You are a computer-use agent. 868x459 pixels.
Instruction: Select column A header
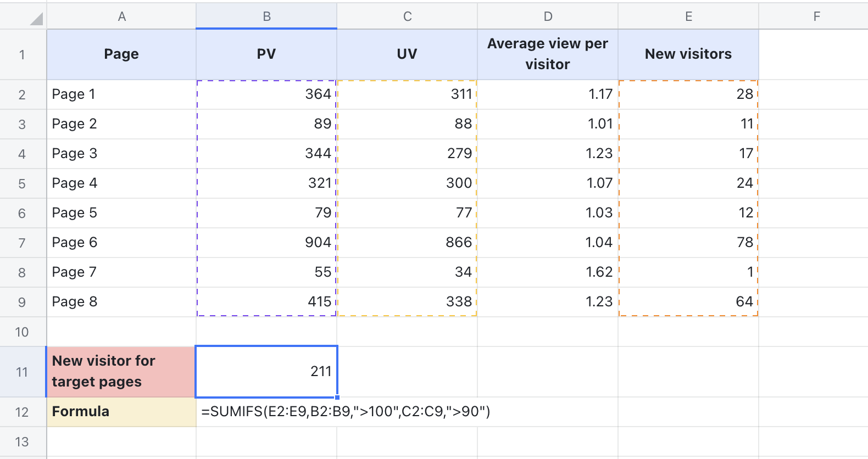click(121, 16)
